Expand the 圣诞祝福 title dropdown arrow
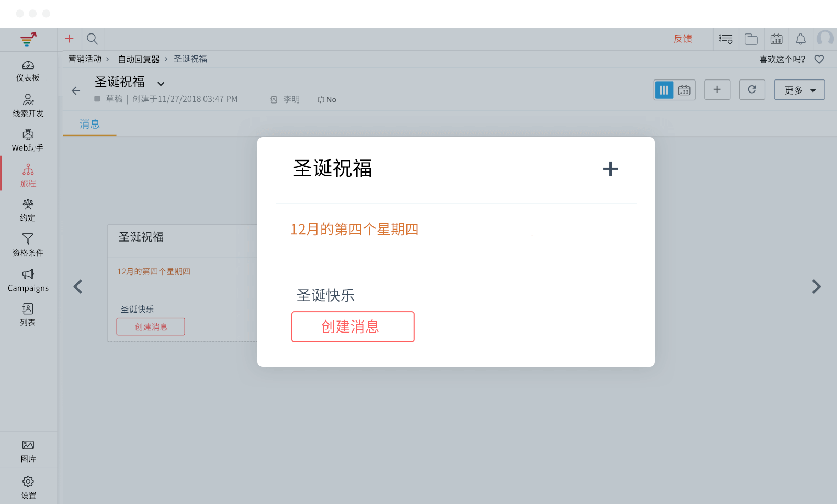837x504 pixels. (161, 84)
